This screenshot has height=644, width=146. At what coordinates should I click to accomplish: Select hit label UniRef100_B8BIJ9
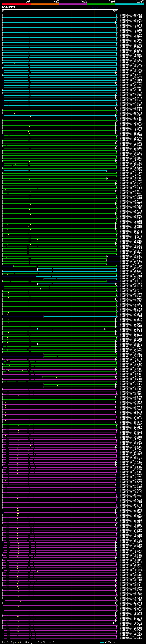coord(131,344)
